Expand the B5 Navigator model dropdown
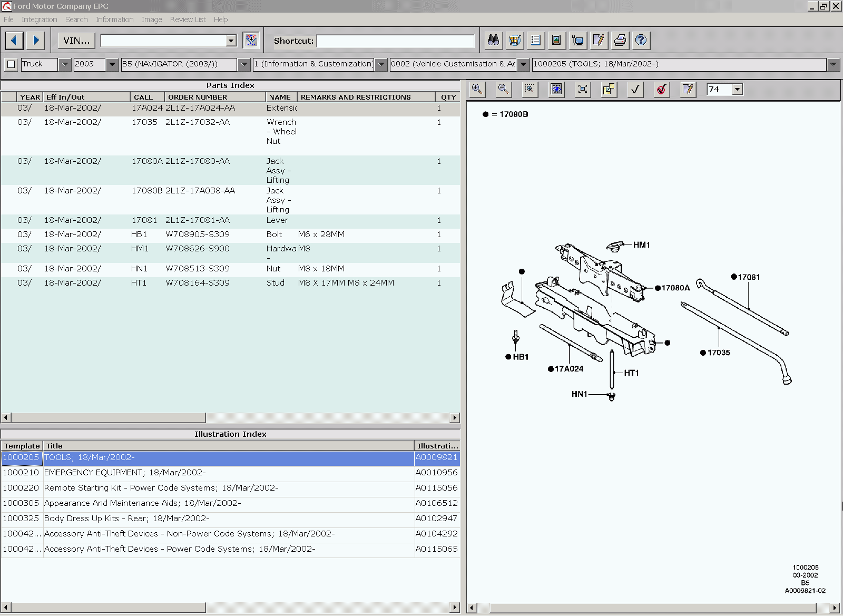Viewport: 843px width, 616px height. pyautogui.click(x=244, y=64)
